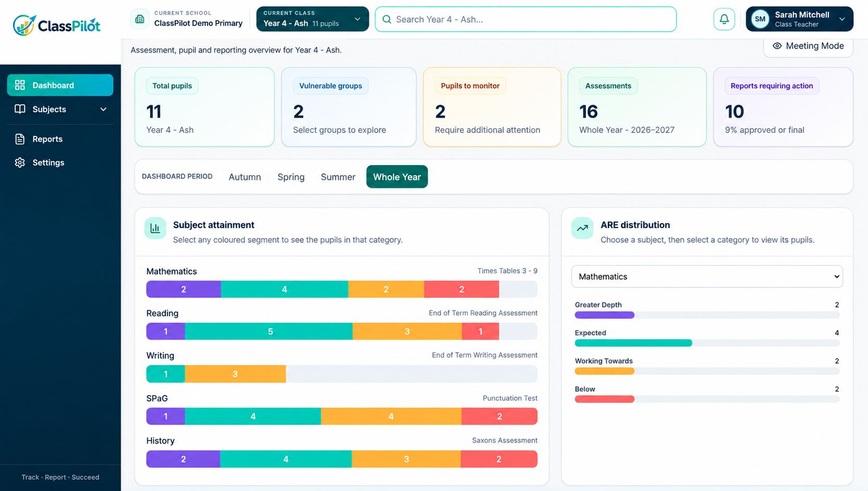This screenshot has width=868, height=491.
Task: Open the Mathematics subject dropdown
Action: [x=707, y=276]
